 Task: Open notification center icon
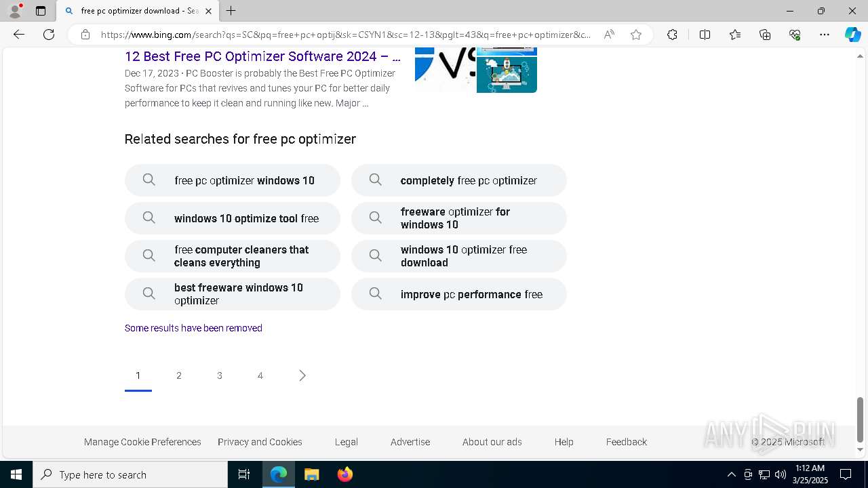tap(846, 474)
